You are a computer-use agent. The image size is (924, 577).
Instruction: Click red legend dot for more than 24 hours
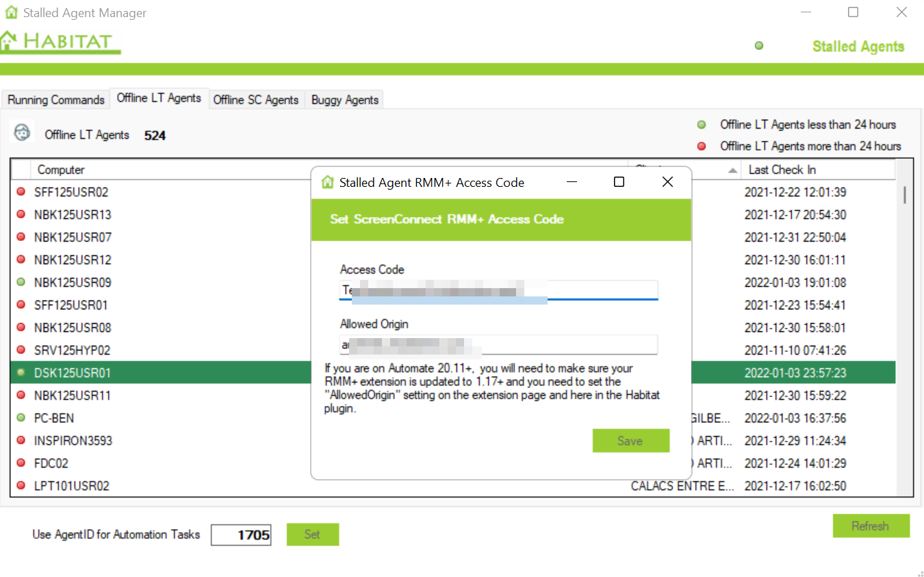pos(702,146)
